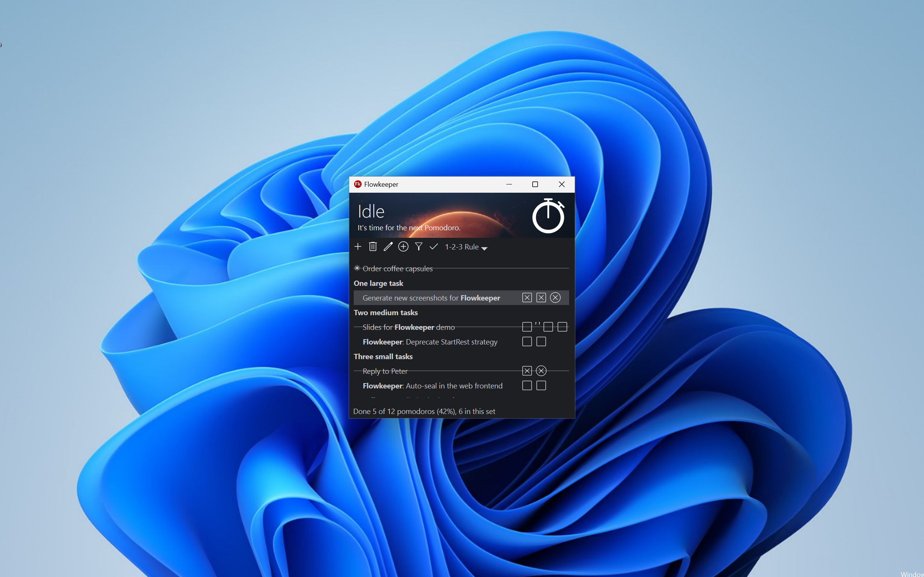The height and width of the screenshot is (577, 924).
Task: Select the 'Order coffee capsules' item
Action: (x=461, y=269)
